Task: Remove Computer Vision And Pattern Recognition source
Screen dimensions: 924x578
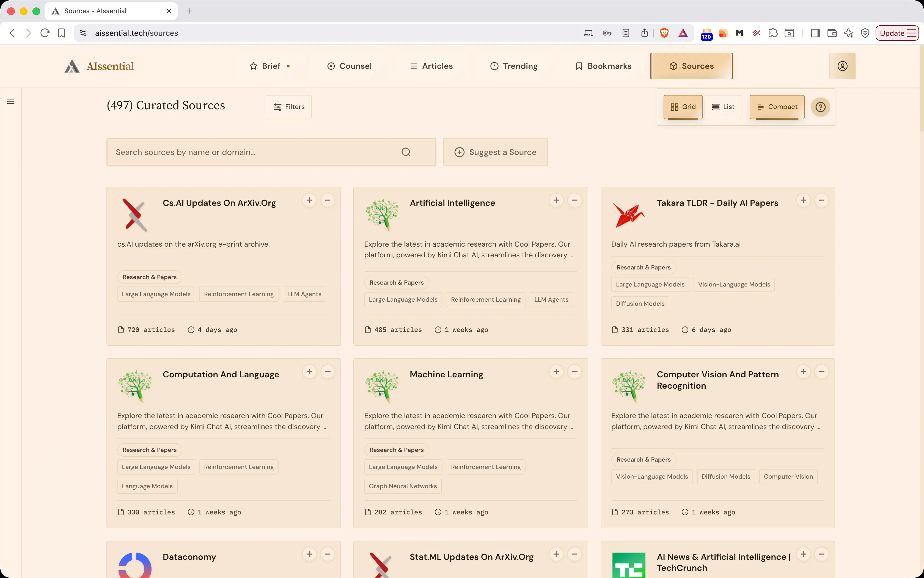Action: click(822, 372)
